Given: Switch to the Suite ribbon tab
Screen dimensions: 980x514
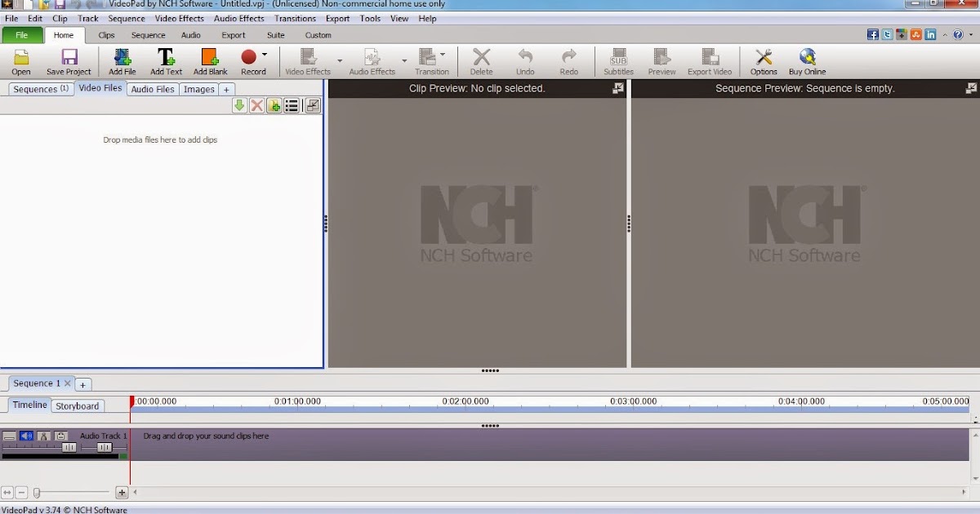Looking at the screenshot, I should (276, 35).
